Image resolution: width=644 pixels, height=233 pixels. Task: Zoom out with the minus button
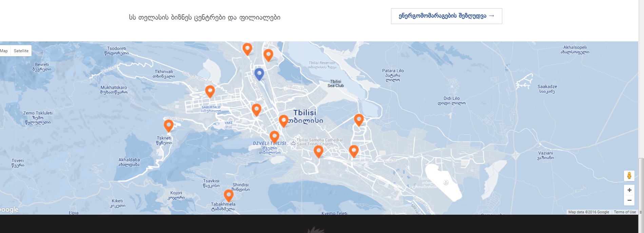pyautogui.click(x=629, y=200)
